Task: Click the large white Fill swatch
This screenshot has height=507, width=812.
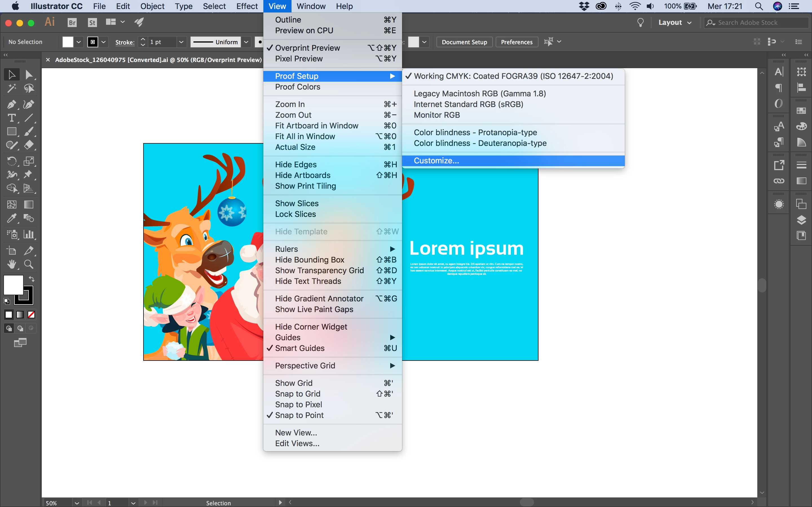Action: click(x=13, y=284)
